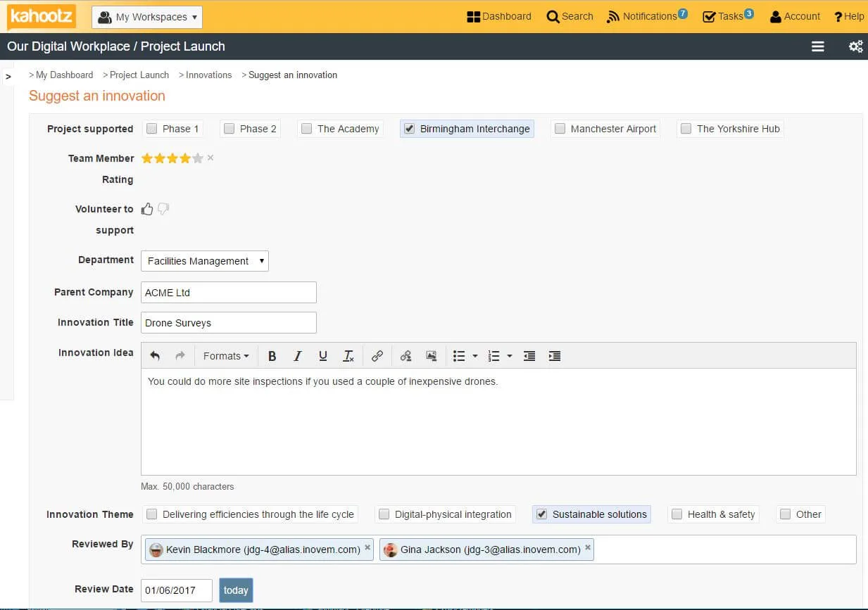Remove Kevin Blackmore from reviewers

[367, 547]
